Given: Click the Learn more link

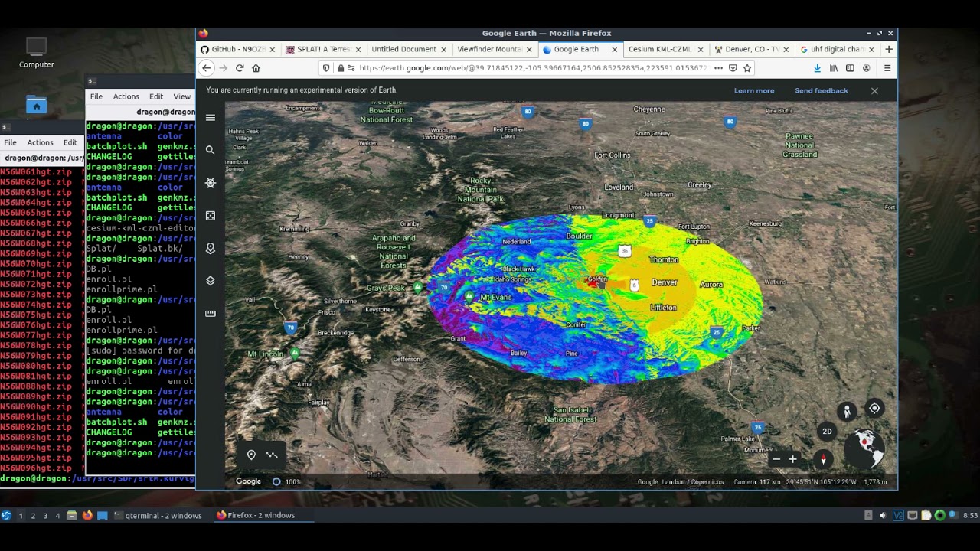Looking at the screenshot, I should pyautogui.click(x=754, y=90).
